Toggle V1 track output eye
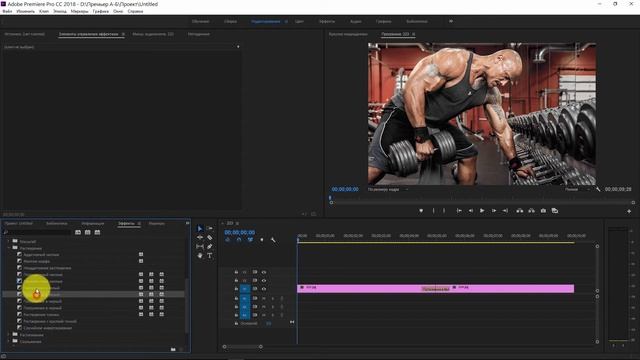Screen dimensions: 640x360 pos(264,289)
